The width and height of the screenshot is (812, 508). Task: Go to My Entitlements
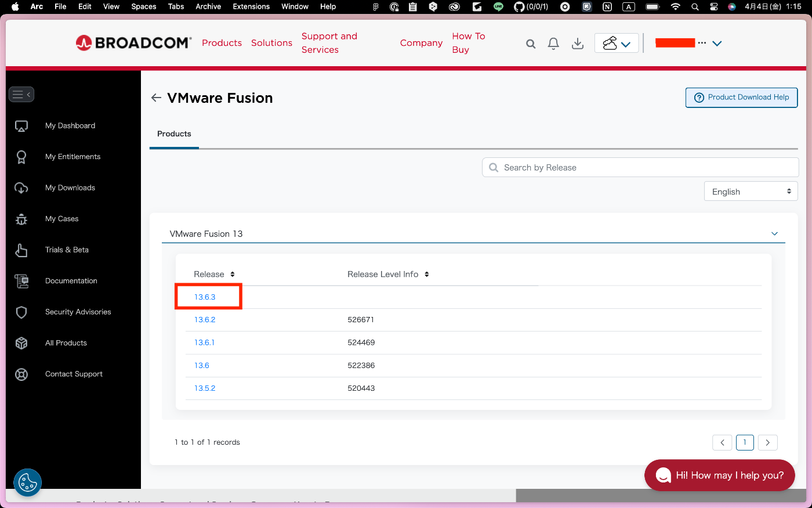tap(73, 157)
